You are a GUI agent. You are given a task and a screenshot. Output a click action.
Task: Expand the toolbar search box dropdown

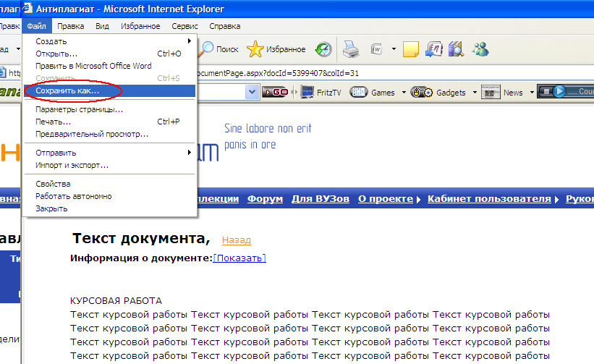click(x=252, y=92)
